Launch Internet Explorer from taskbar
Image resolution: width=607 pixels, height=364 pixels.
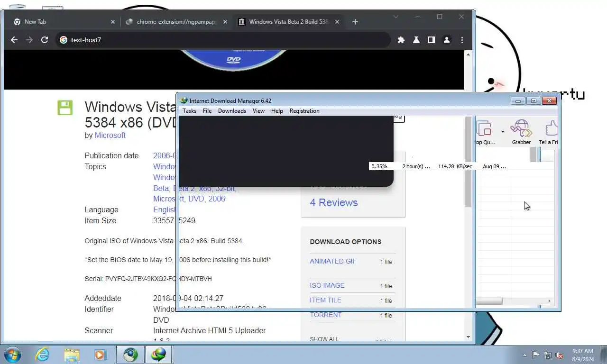point(42,355)
